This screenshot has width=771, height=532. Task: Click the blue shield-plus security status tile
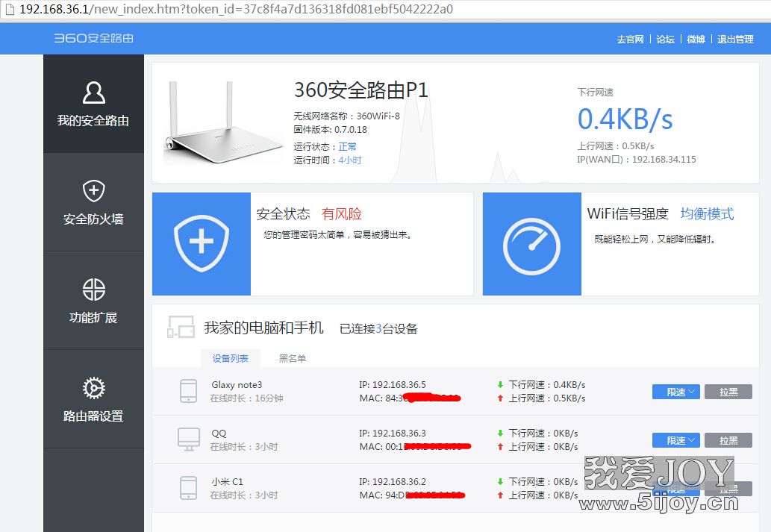[202, 244]
